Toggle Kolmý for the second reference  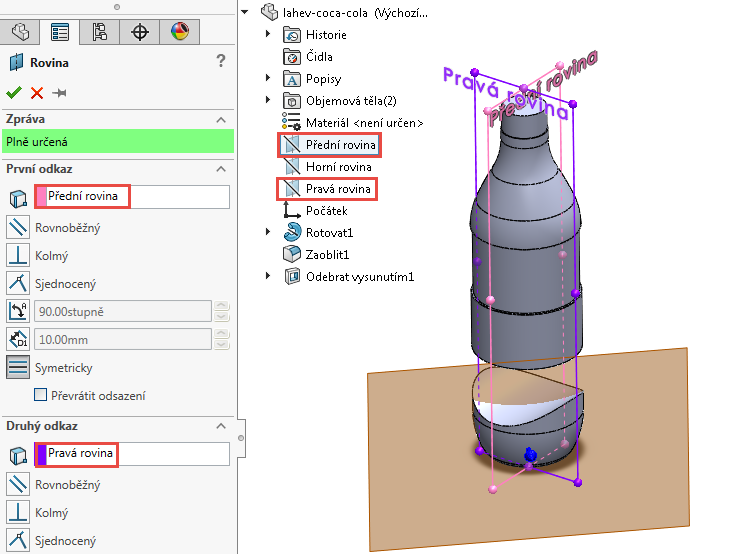click(x=18, y=512)
